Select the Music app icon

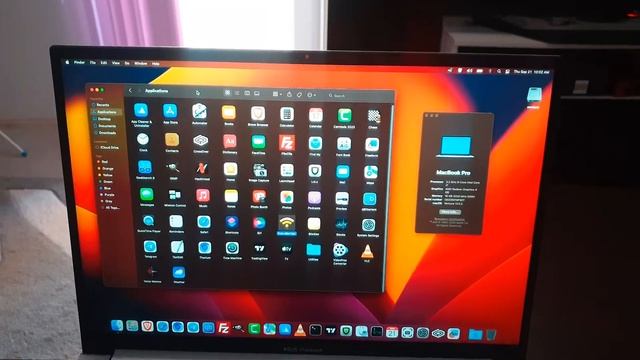coord(203,196)
